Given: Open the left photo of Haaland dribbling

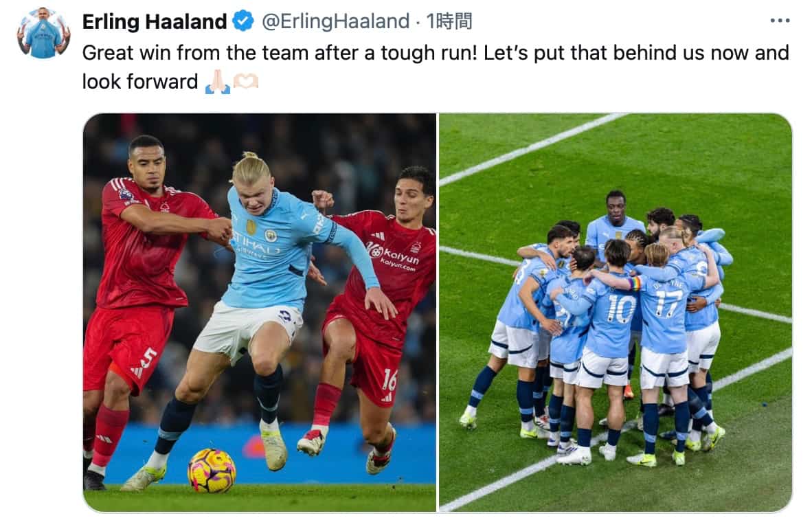Looking at the screenshot, I should 260,313.
